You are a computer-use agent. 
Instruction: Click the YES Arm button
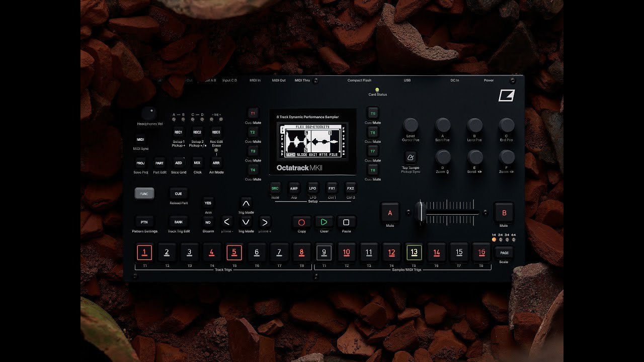[208, 203]
